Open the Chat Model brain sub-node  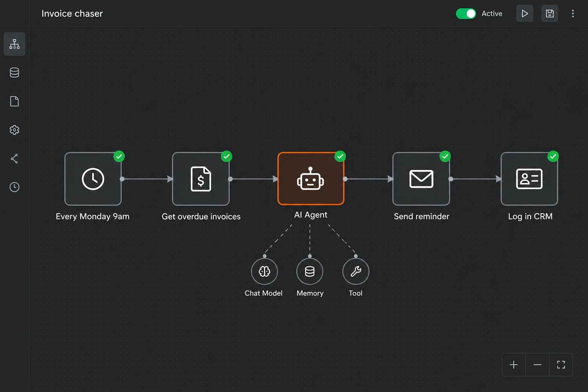[264, 271]
